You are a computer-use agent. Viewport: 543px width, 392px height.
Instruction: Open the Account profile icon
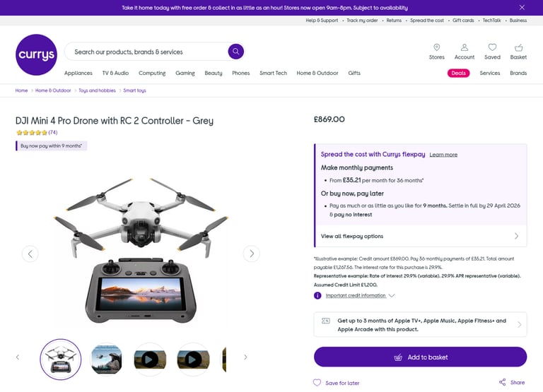coord(465,47)
